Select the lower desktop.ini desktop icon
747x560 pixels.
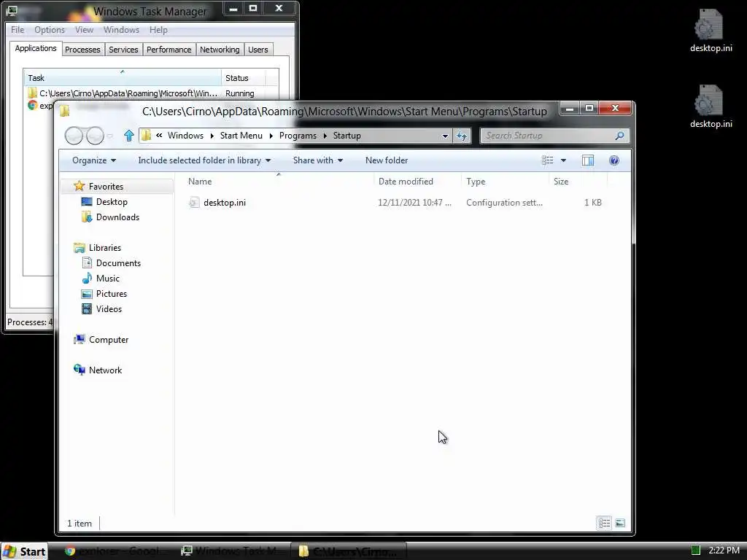coord(711,106)
